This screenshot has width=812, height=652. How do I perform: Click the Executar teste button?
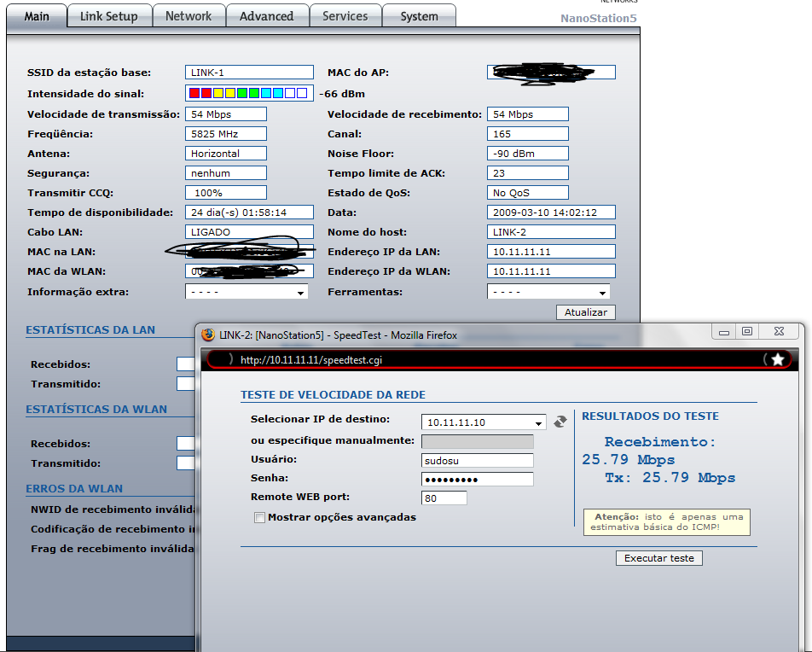tap(658, 557)
